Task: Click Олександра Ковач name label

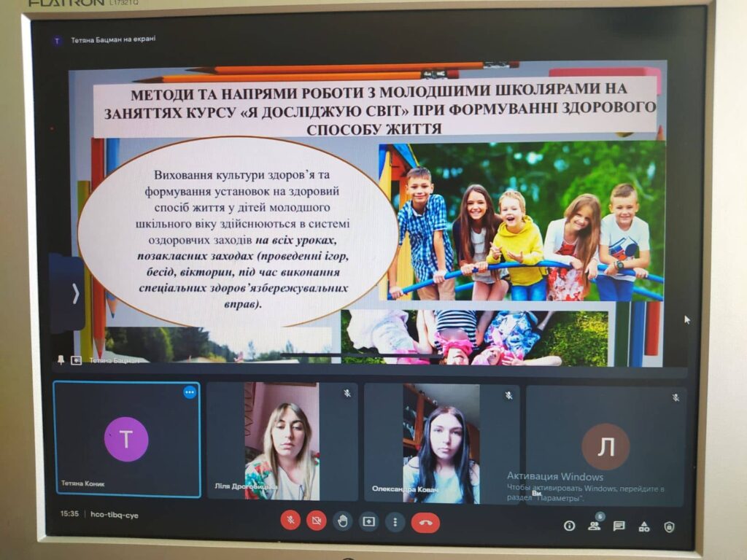Action: point(405,489)
